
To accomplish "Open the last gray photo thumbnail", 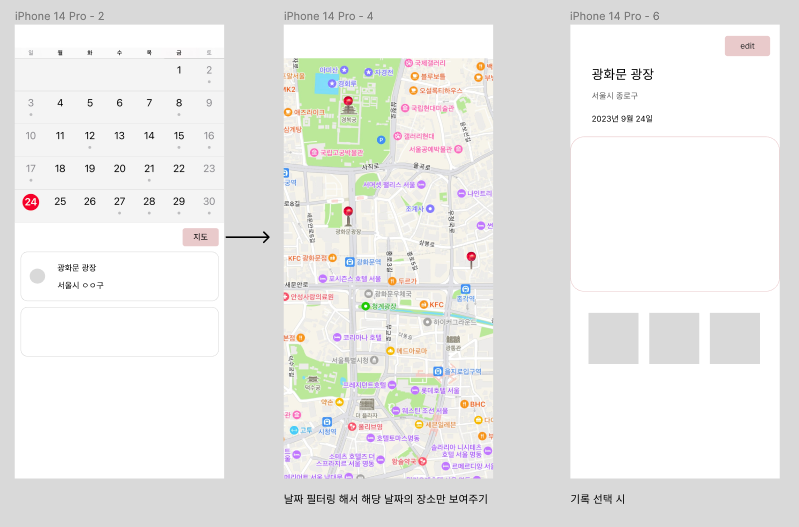I will click(x=734, y=338).
